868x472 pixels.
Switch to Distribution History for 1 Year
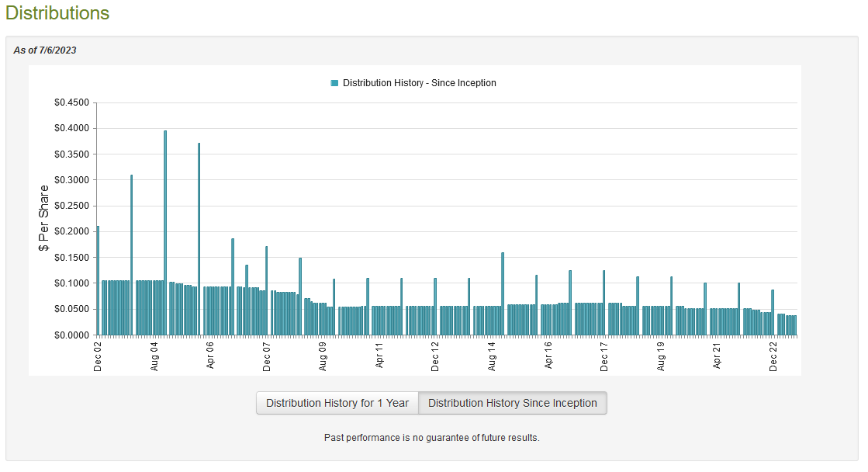pos(337,403)
